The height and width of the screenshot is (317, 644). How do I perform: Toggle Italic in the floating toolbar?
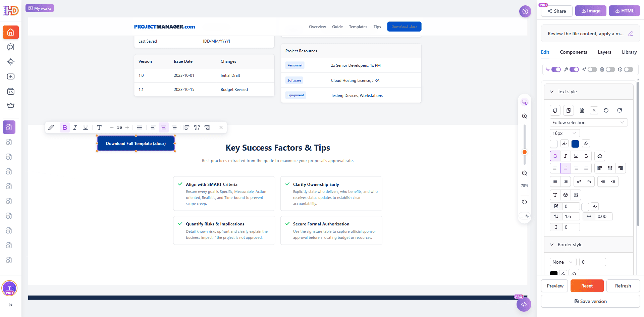75,127
